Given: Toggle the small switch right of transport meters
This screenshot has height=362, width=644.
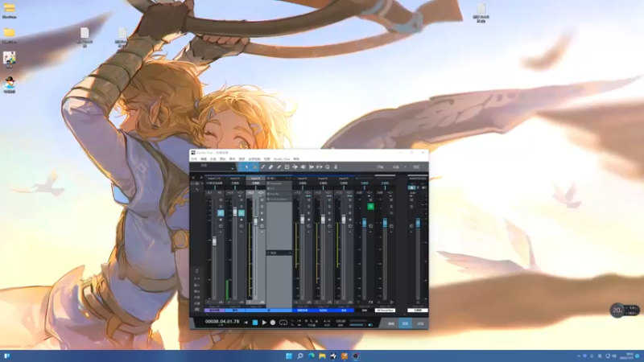Looking at the screenshot, I should 370,325.
